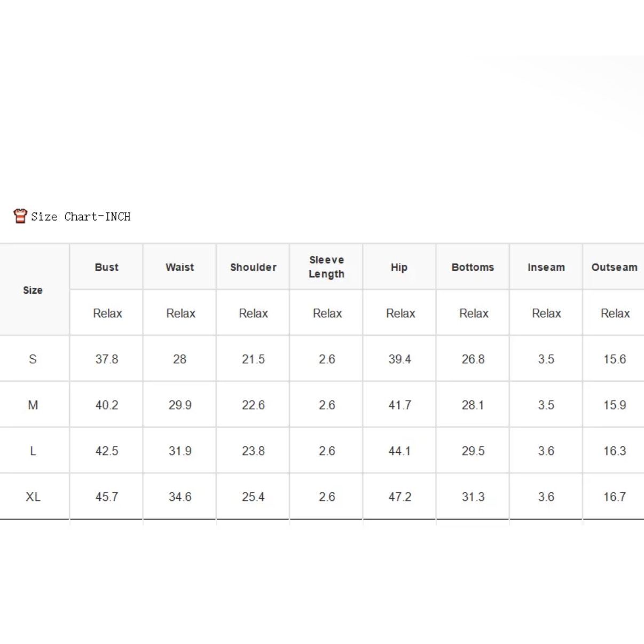Select the M size row label
644x644 pixels.
pyautogui.click(x=33, y=405)
